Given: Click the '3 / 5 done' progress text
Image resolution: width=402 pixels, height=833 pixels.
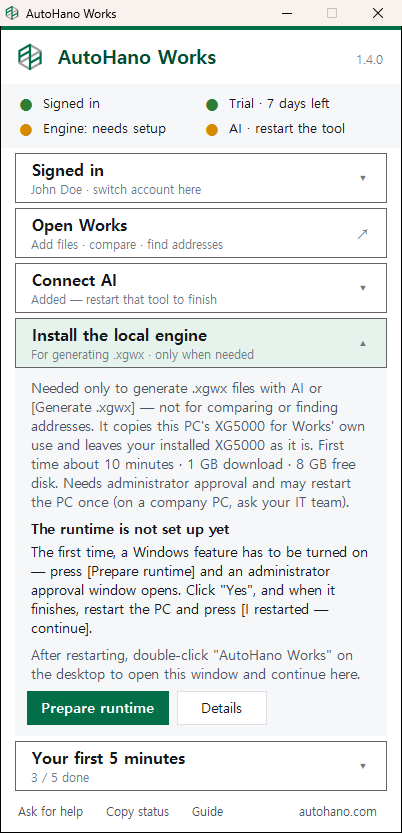Looking at the screenshot, I should point(60,778).
